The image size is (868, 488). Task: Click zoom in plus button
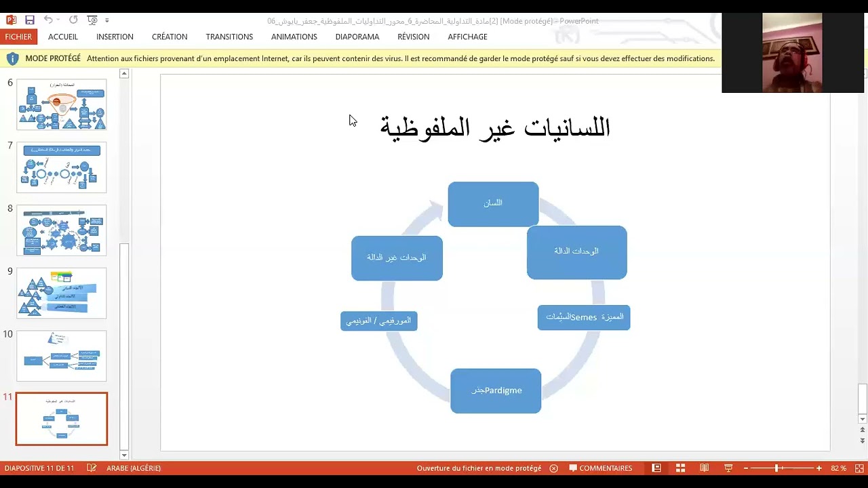(819, 468)
